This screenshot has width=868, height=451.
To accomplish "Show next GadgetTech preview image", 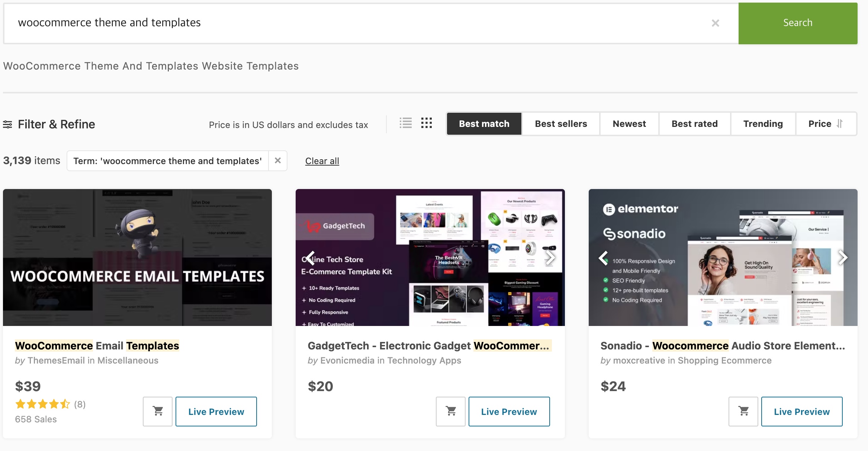I will point(550,258).
